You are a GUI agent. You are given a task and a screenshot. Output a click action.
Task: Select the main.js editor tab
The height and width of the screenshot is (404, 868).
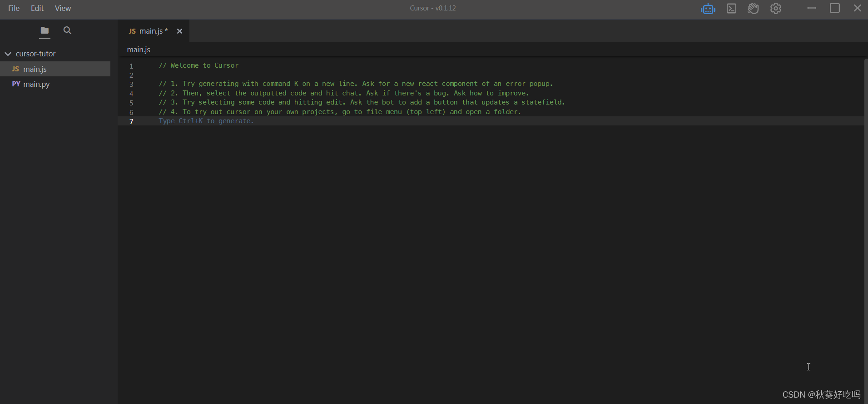[x=154, y=31]
